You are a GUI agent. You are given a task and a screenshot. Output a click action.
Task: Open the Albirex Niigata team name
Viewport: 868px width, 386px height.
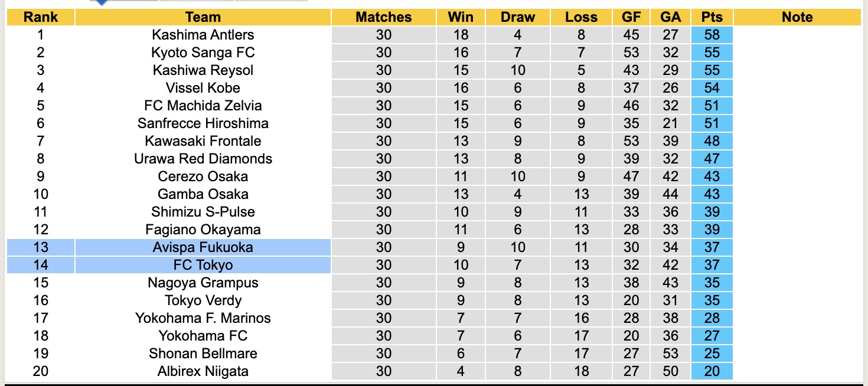pyautogui.click(x=203, y=371)
